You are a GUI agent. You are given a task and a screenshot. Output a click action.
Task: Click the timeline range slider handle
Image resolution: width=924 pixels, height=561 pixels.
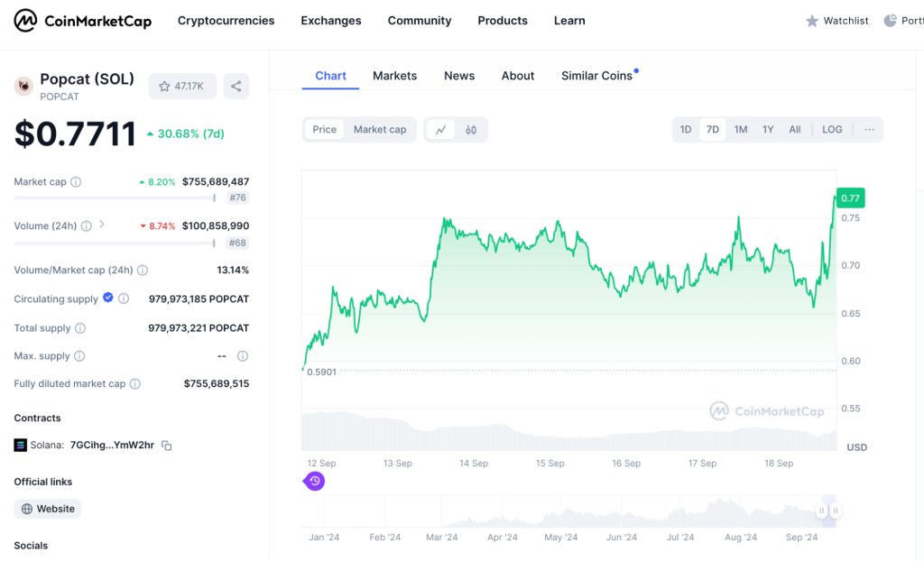click(822, 511)
